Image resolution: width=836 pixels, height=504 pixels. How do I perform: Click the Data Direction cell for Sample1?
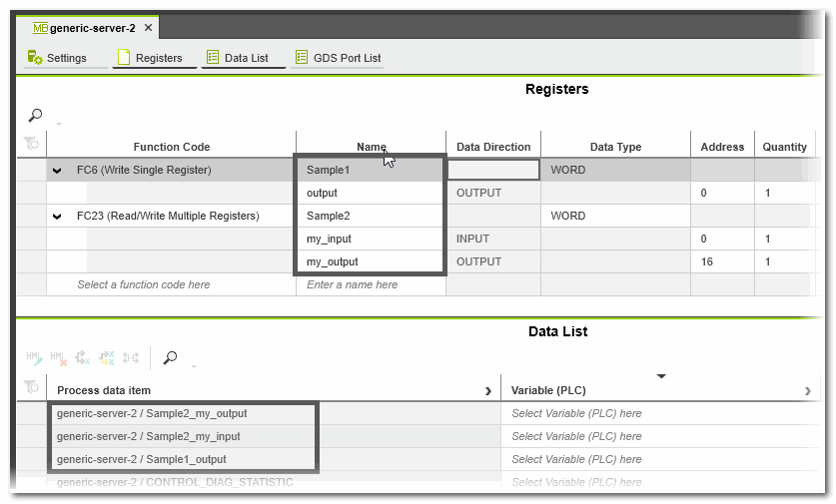493,170
